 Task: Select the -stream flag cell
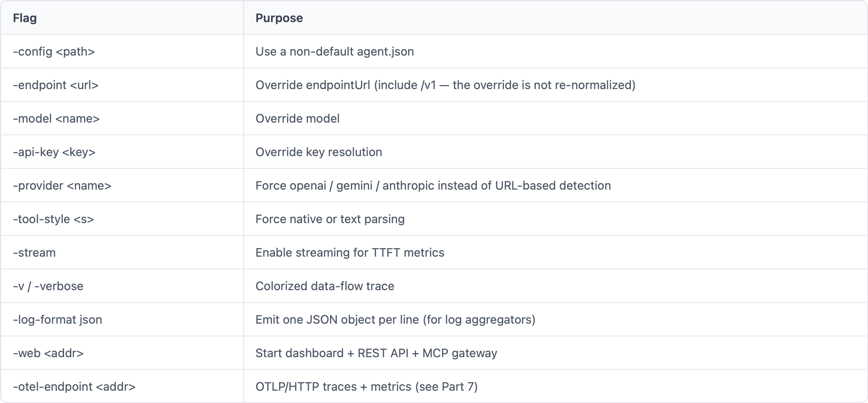(x=122, y=252)
